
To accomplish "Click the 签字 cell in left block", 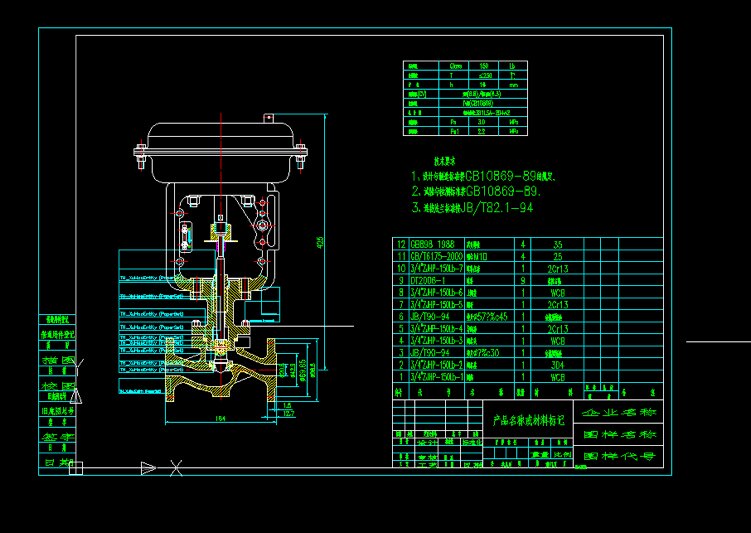I will click(57, 437).
